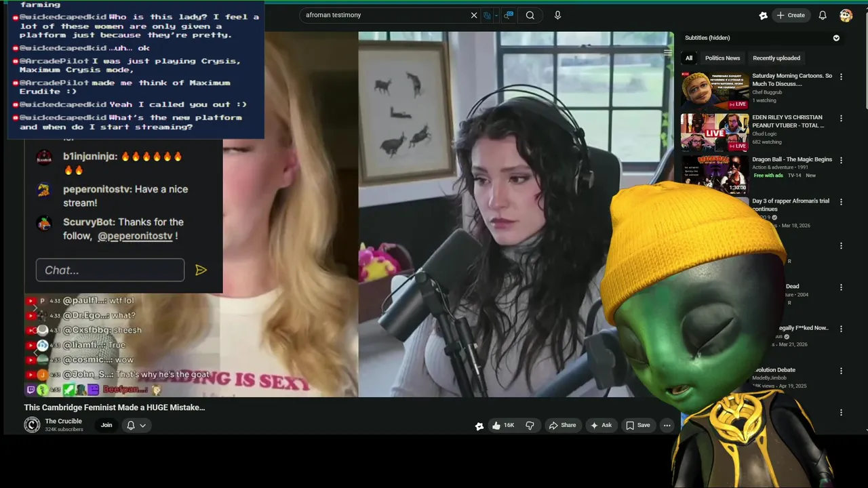Like the video with thumbs up
Image resolution: width=868 pixels, height=488 pixels.
502,425
